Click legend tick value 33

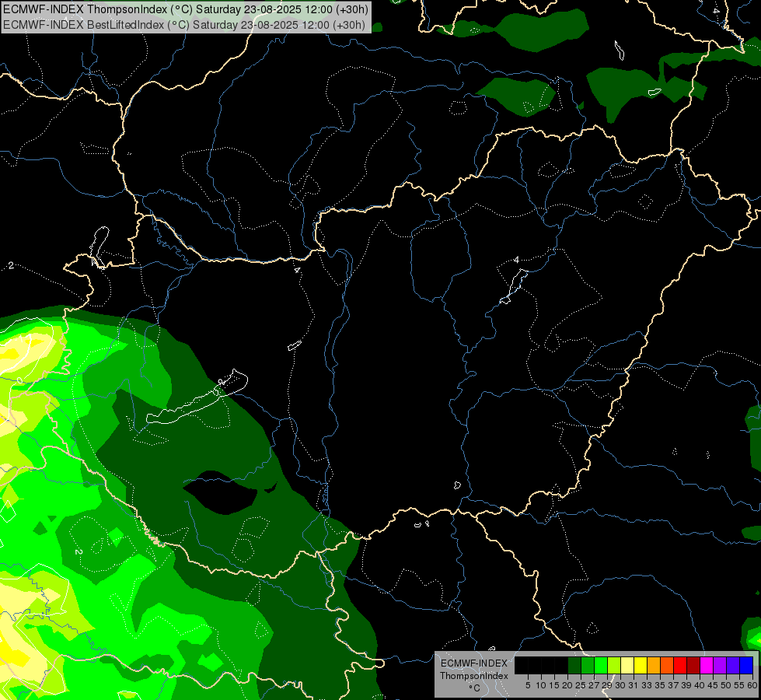click(647, 685)
